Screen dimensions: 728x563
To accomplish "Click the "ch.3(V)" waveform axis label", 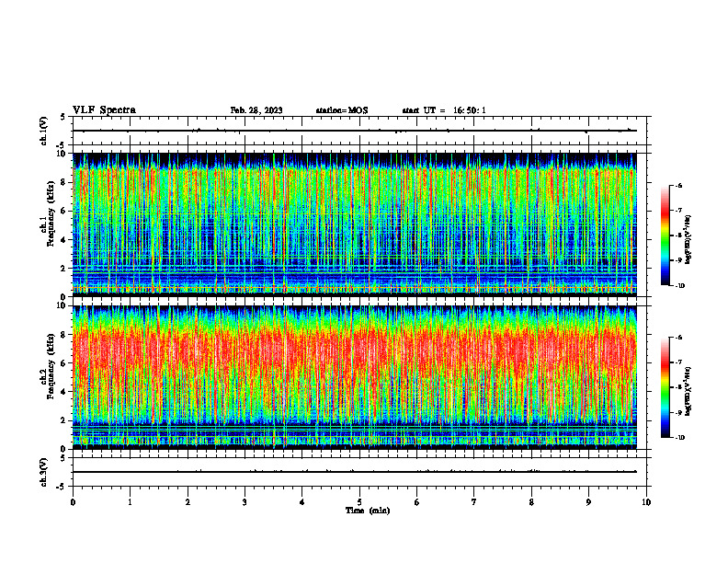I will 44,472.
